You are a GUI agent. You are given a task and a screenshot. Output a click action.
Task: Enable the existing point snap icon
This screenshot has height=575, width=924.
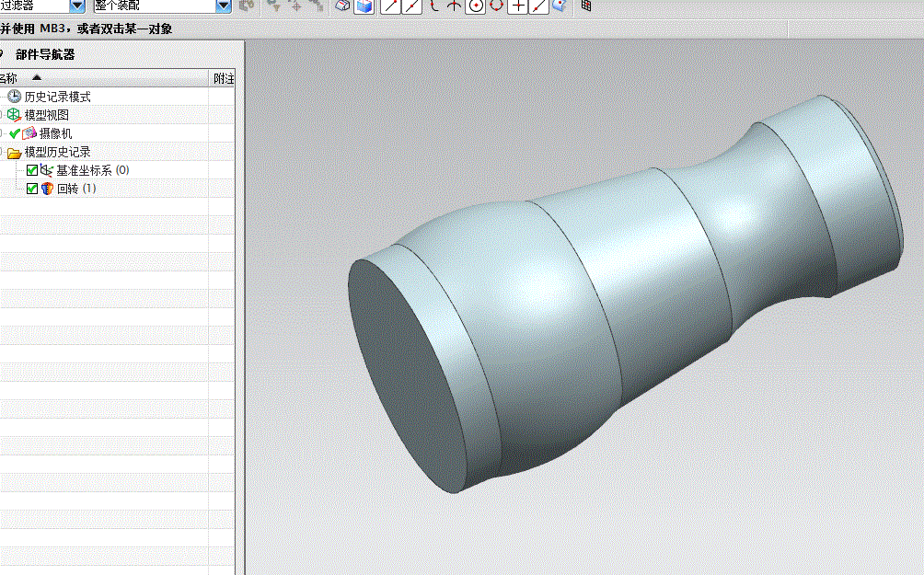(517, 6)
